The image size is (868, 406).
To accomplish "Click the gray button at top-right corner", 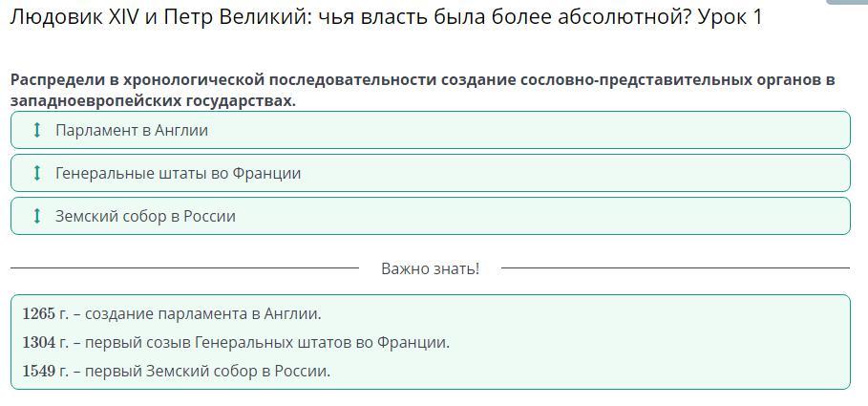I will click(847, 3).
